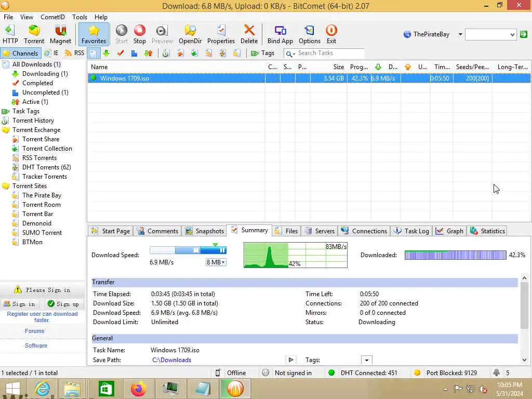Screen dimensions: 532x399
Task: Click the HTTP download toolbar icon
Action: (10, 34)
